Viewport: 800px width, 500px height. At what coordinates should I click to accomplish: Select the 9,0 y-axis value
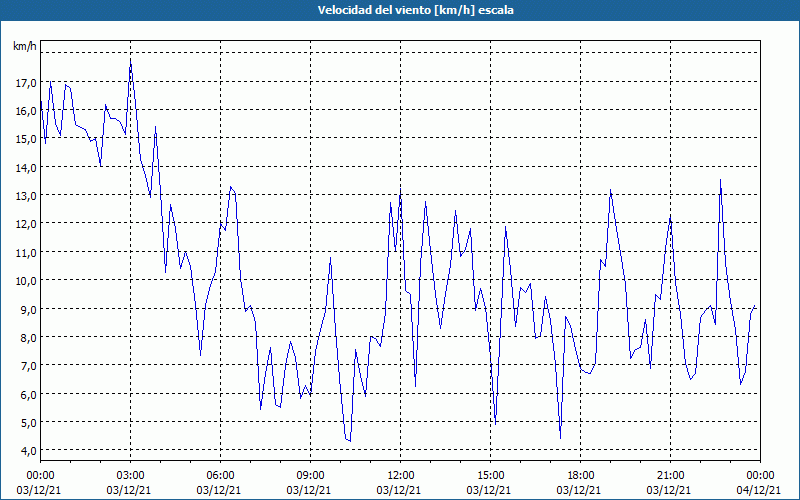point(28,309)
